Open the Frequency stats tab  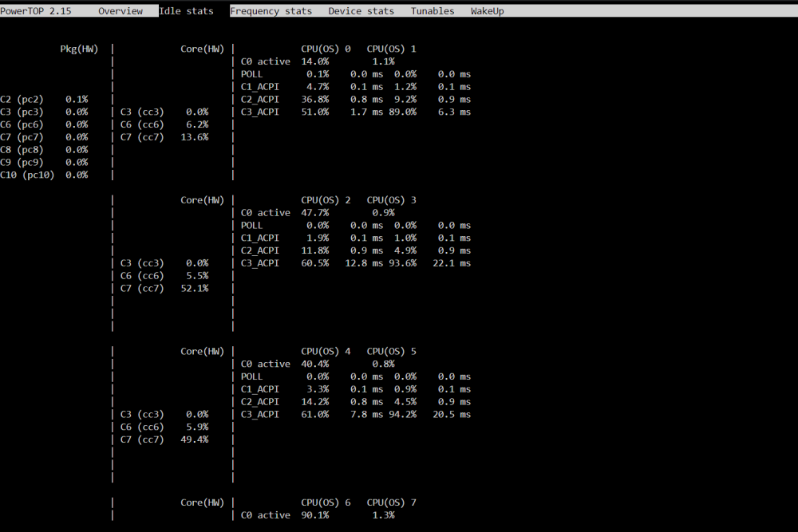pos(271,11)
